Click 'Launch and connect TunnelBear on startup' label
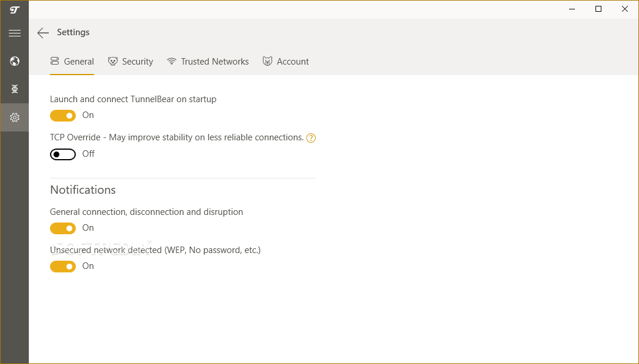 coord(133,99)
